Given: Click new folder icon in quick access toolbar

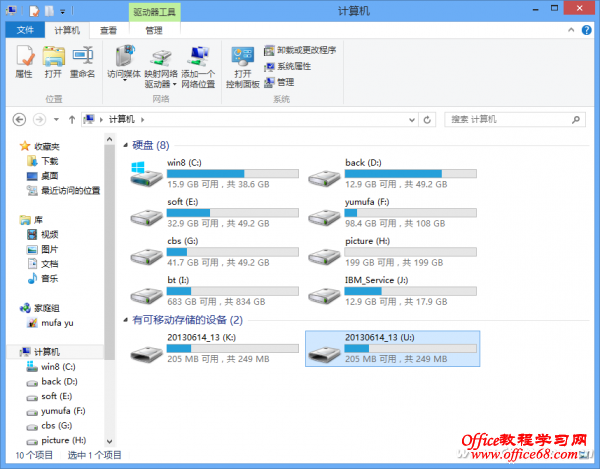Looking at the screenshot, I should click(x=49, y=11).
